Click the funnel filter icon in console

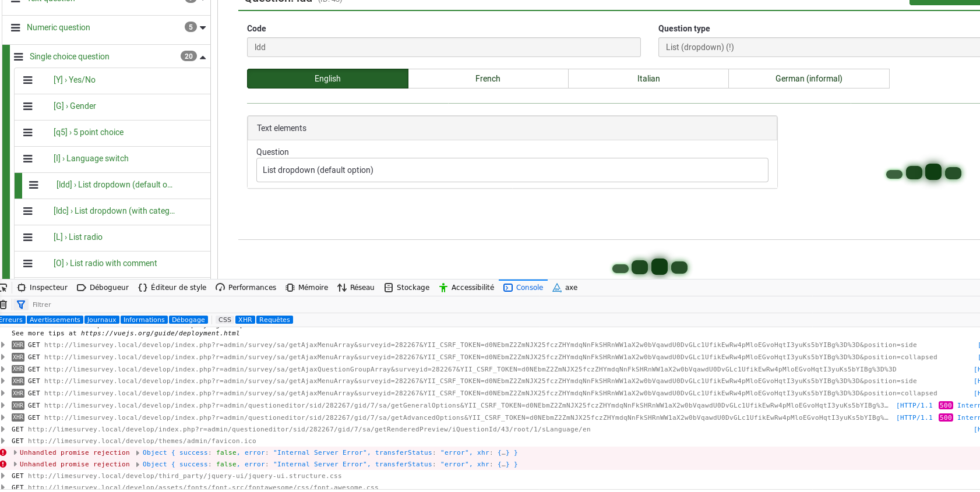point(21,305)
